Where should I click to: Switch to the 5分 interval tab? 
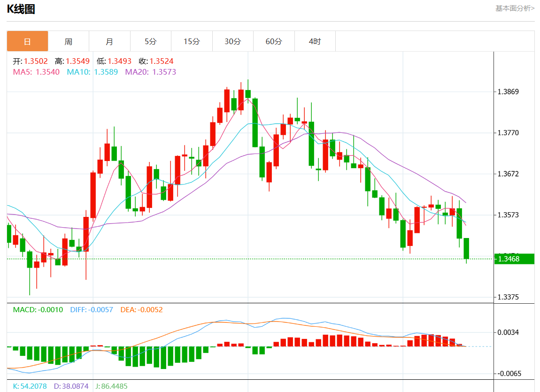[x=150, y=41]
